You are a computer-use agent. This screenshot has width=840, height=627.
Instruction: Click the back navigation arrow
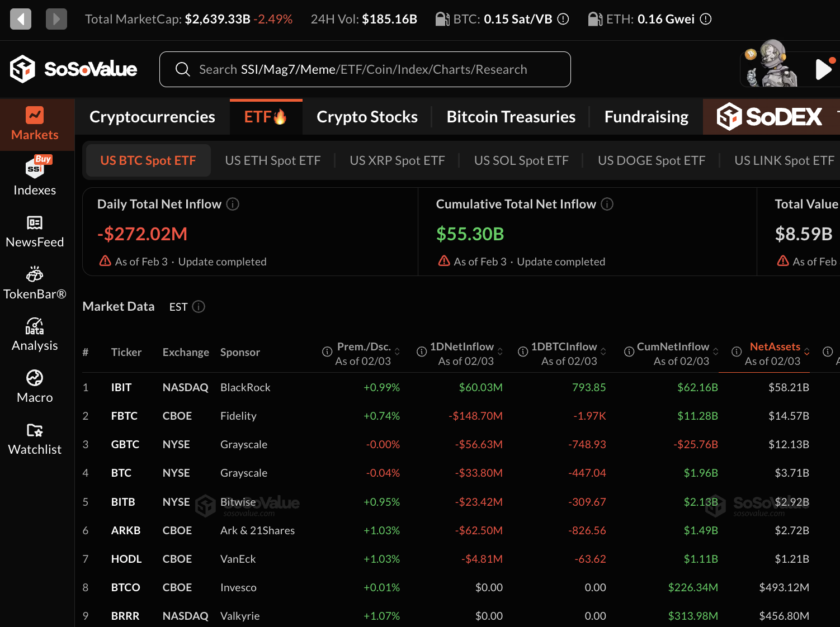tap(20, 18)
